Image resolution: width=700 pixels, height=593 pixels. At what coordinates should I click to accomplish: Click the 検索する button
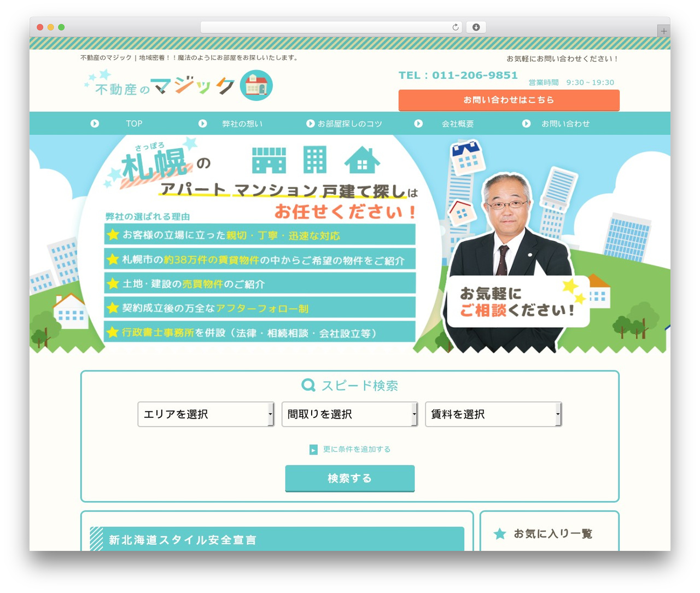tap(350, 479)
